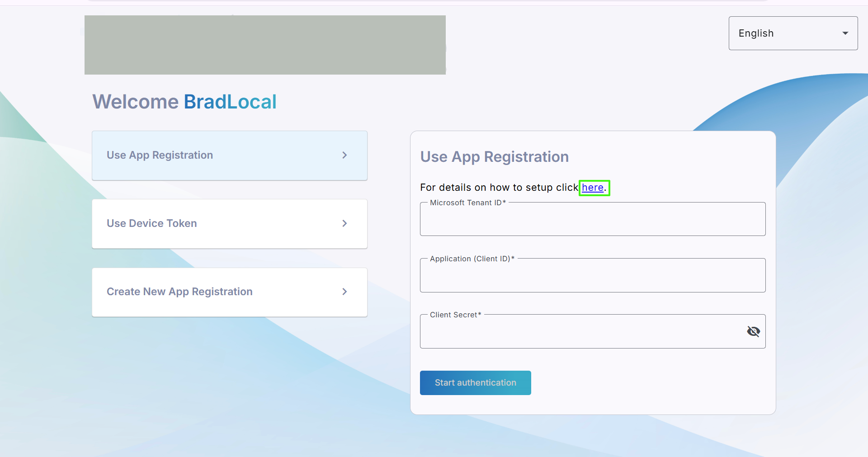This screenshot has width=868, height=457.
Task: Click the gray logo banner image
Action: [x=265, y=45]
